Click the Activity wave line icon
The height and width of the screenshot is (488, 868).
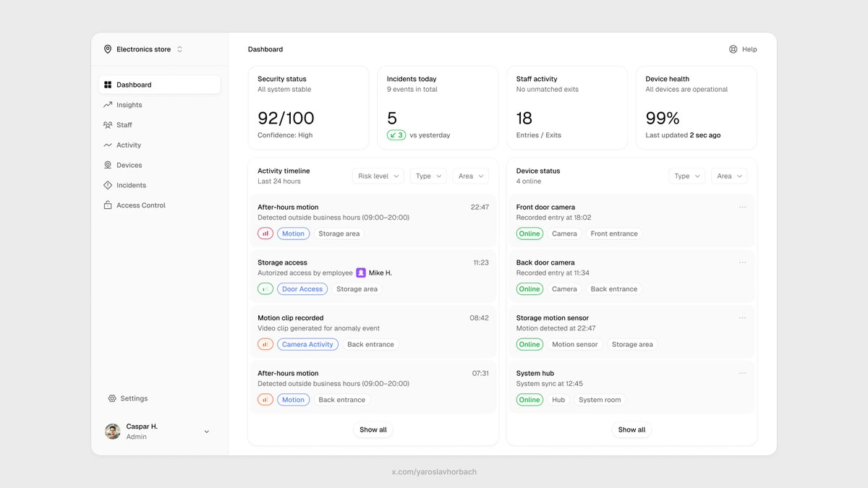tap(108, 145)
